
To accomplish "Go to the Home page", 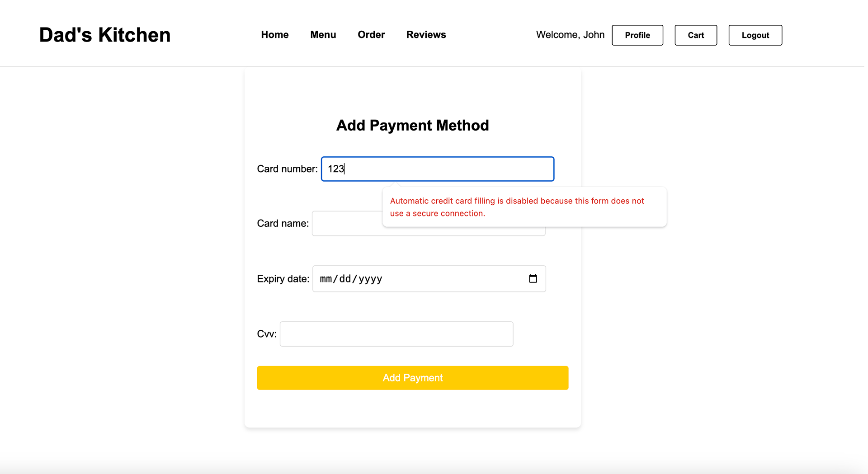I will point(275,35).
